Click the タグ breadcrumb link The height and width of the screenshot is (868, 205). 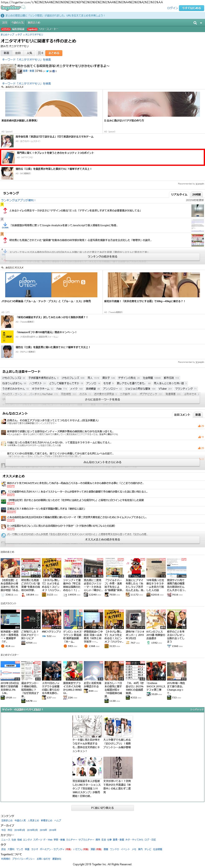pyautogui.click(x=20, y=34)
